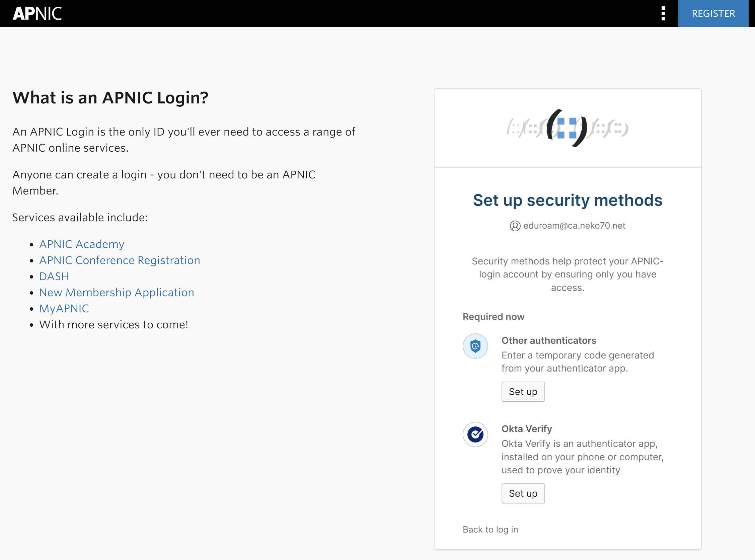755x560 pixels.
Task: Click the Okta Verify checkmark icon
Action: click(475, 434)
